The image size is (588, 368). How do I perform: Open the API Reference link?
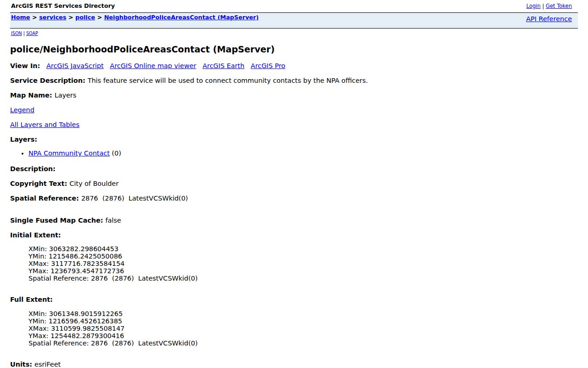click(549, 19)
